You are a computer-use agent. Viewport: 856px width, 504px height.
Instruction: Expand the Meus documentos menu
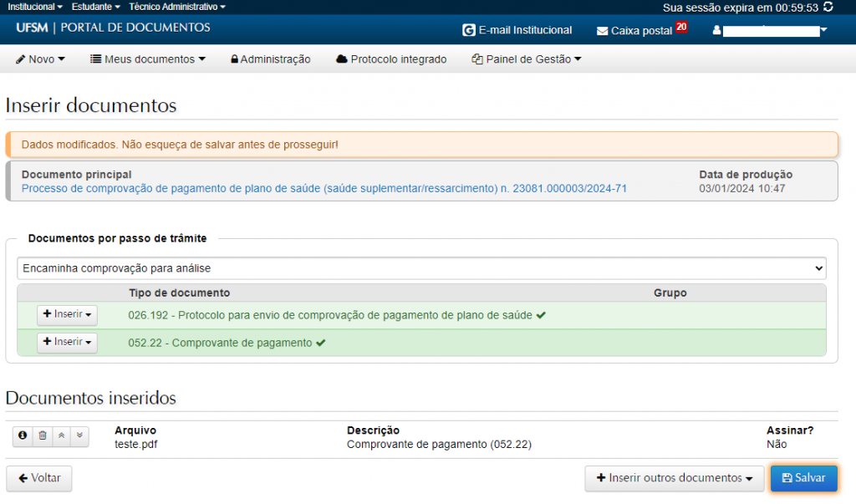147,59
